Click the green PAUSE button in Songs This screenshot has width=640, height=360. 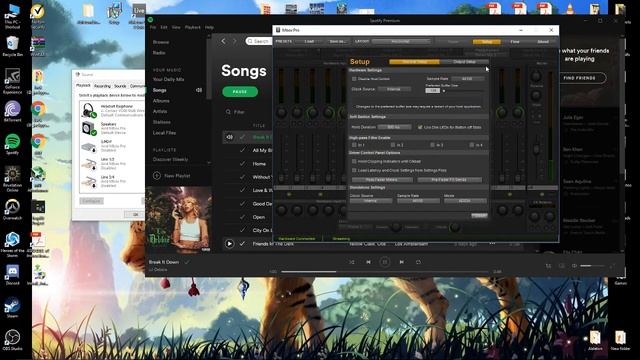[240, 92]
